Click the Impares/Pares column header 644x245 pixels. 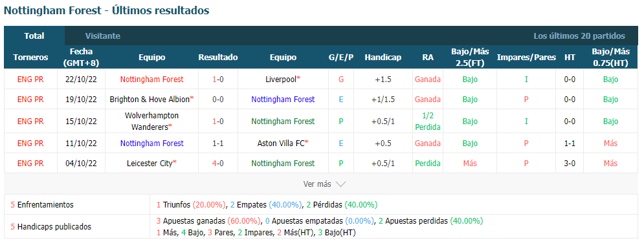coord(526,58)
